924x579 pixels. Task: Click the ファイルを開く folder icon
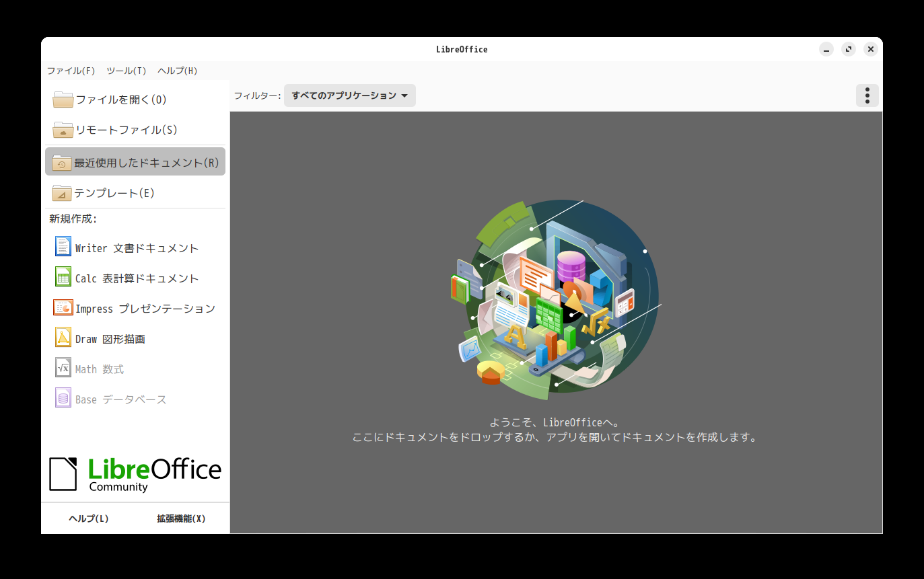click(x=61, y=98)
